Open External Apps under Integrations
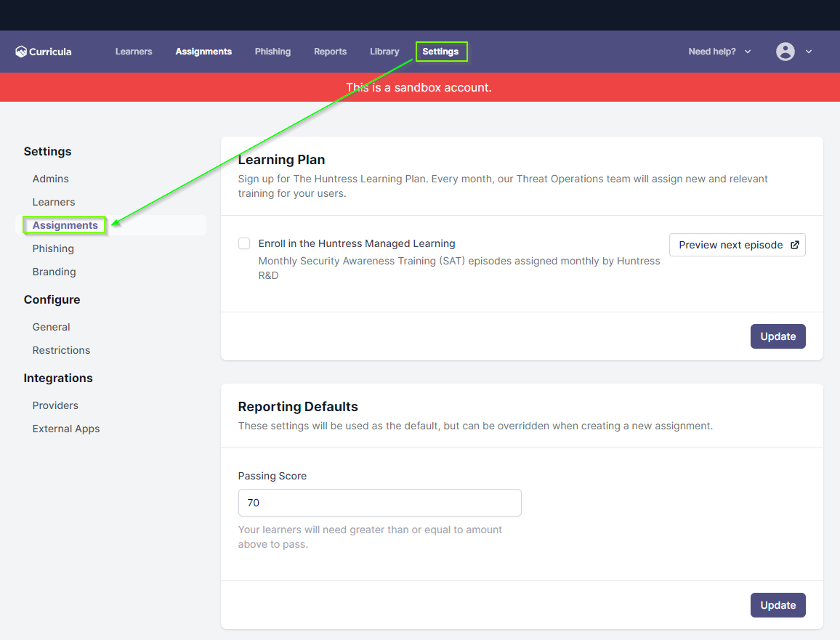Screen dimensions: 840x640 coord(66,429)
